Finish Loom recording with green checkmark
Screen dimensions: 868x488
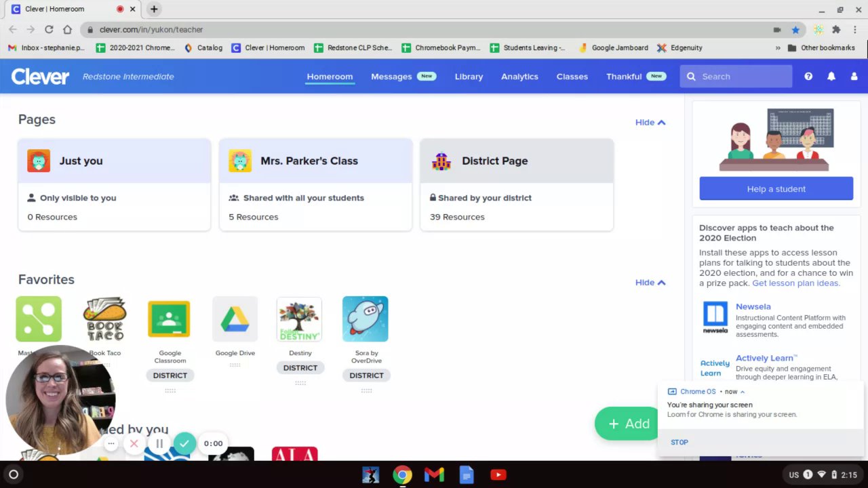[184, 443]
